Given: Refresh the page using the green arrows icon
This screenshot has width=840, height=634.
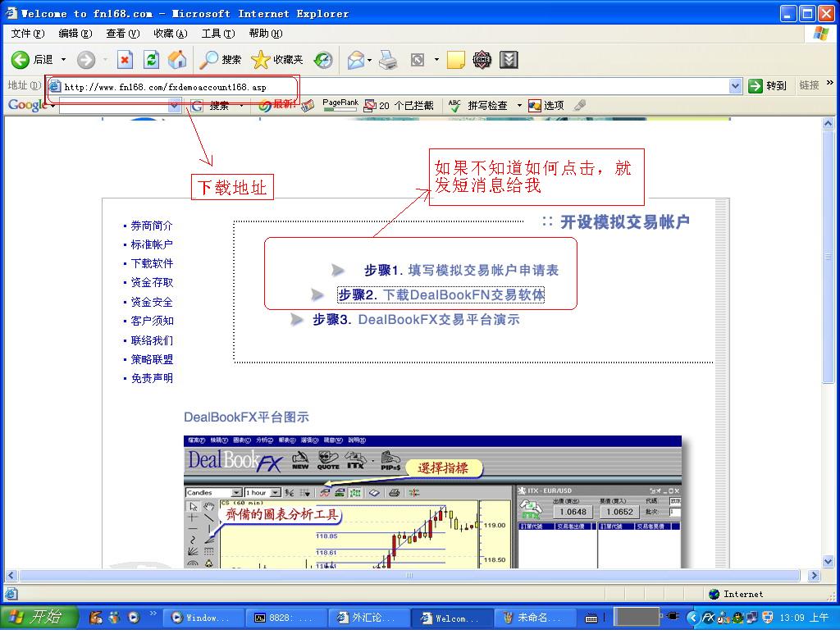Looking at the screenshot, I should [x=152, y=59].
